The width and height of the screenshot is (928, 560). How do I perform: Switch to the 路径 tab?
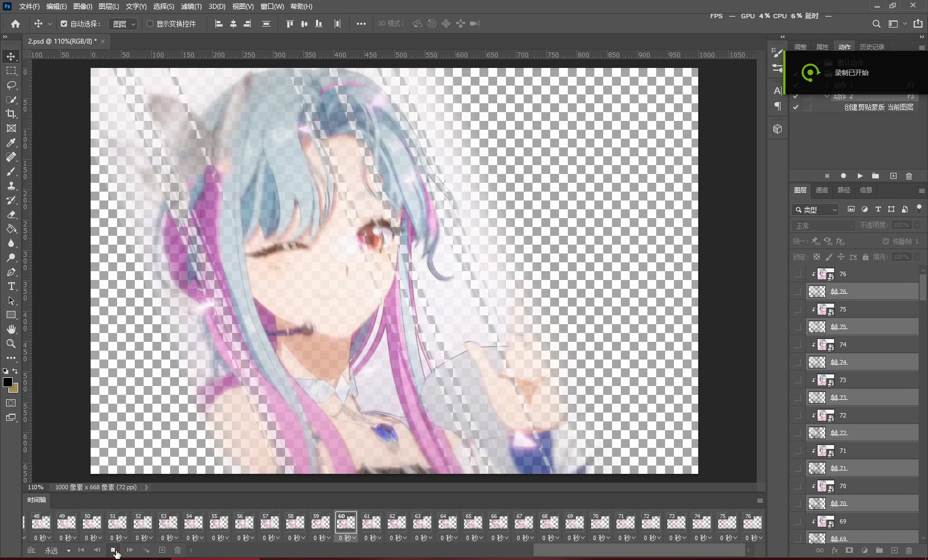(x=844, y=190)
